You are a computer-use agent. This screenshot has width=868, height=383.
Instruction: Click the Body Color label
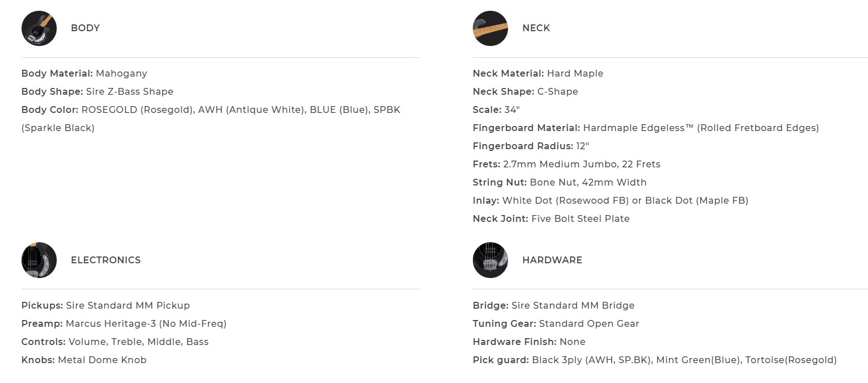click(50, 110)
